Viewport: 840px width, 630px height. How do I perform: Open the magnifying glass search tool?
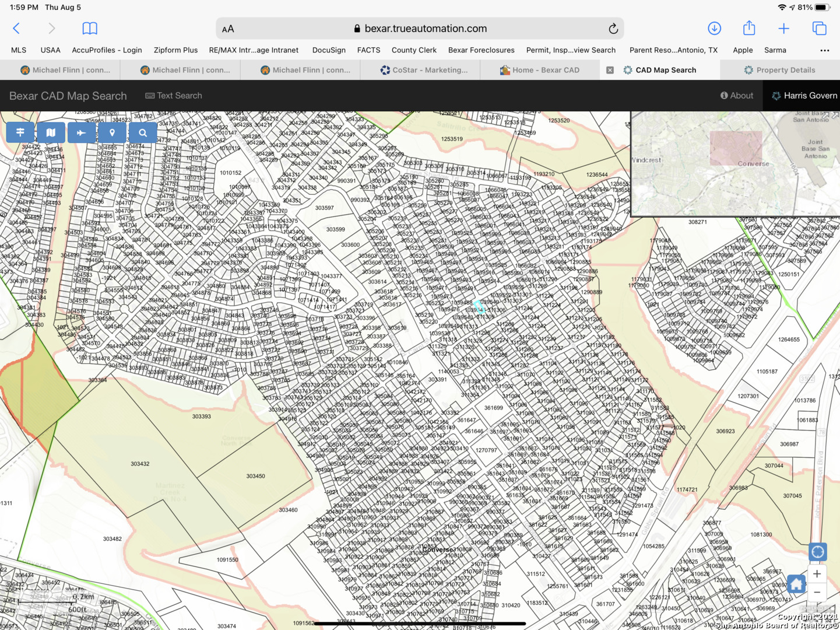click(x=143, y=132)
